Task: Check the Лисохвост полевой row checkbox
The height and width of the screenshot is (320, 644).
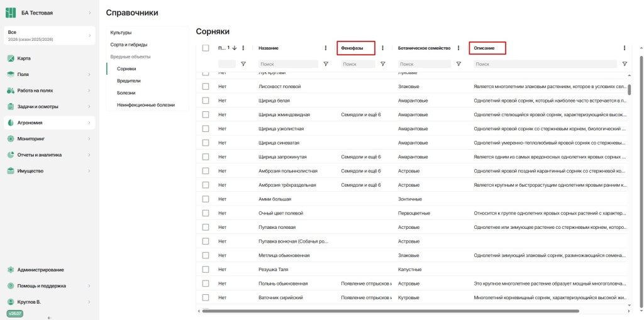Action: coord(206,87)
